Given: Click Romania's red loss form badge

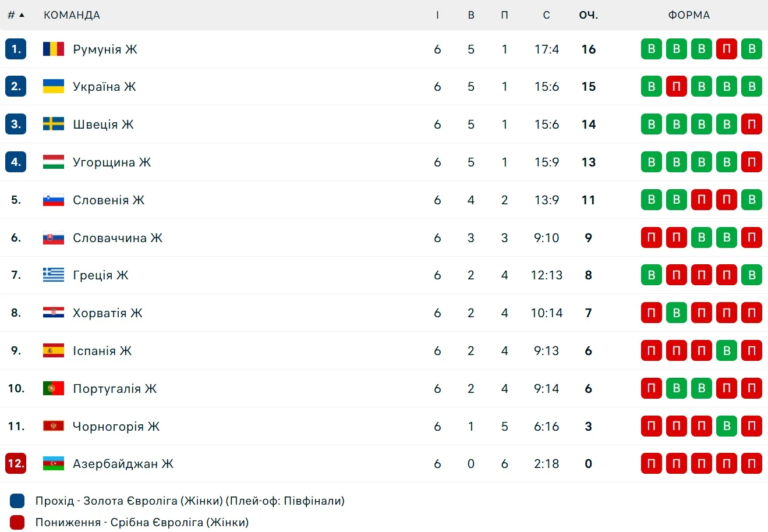Looking at the screenshot, I should pyautogui.click(x=727, y=49).
